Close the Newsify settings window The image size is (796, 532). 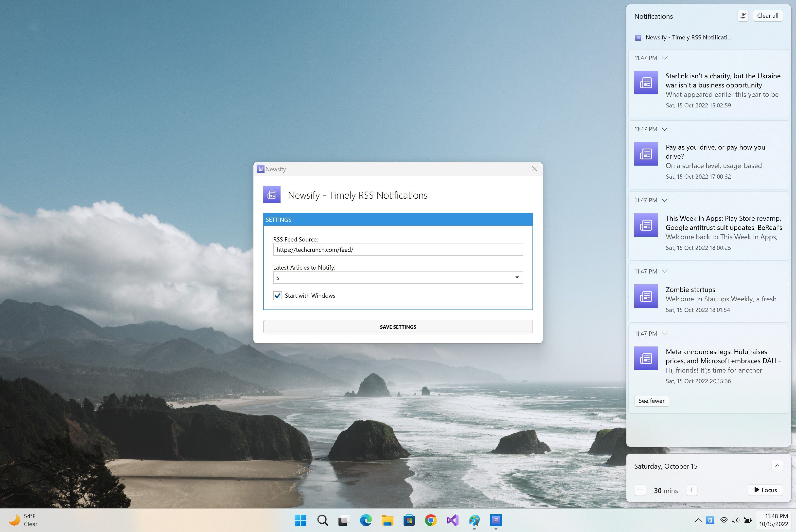(x=534, y=169)
